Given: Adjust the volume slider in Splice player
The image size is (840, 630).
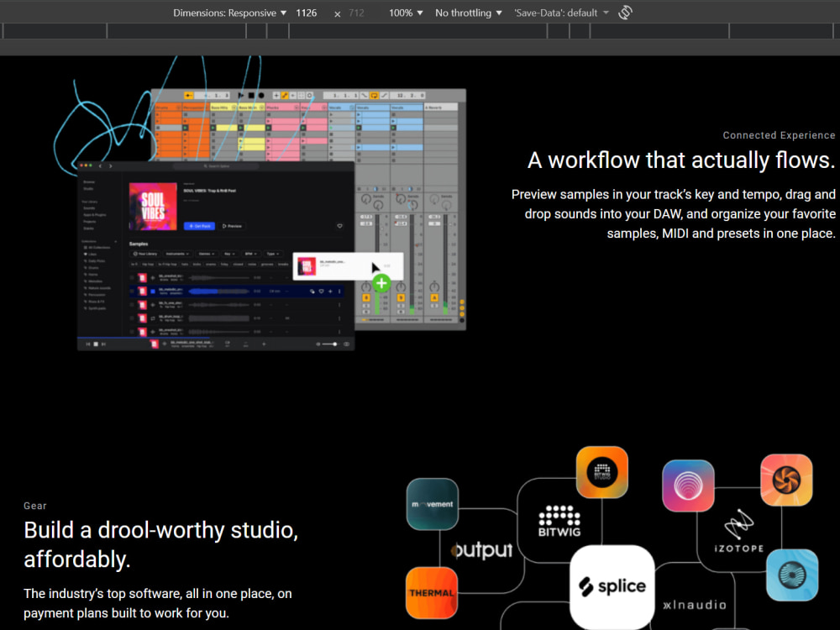Looking at the screenshot, I should click(x=329, y=344).
